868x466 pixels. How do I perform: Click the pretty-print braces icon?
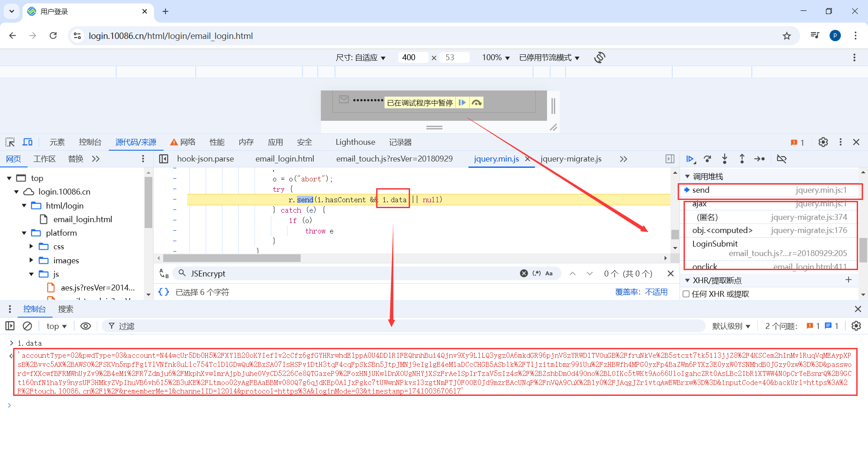coord(164,292)
